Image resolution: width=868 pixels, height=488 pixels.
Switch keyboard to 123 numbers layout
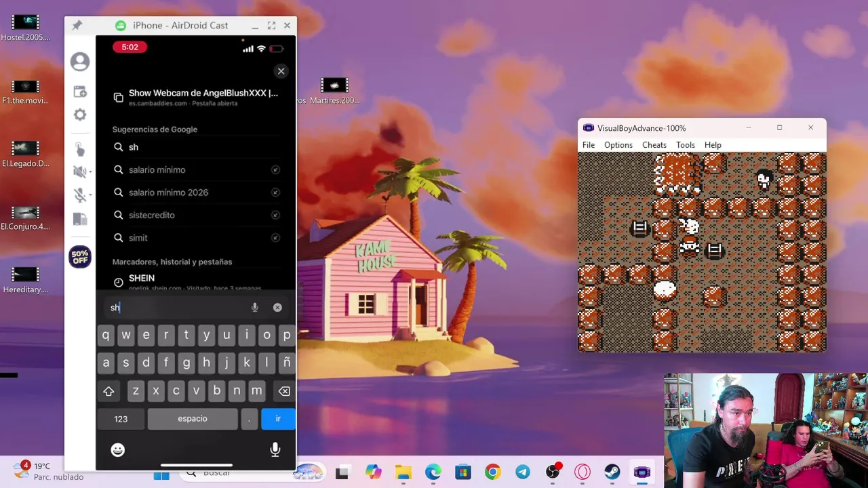[x=121, y=419]
